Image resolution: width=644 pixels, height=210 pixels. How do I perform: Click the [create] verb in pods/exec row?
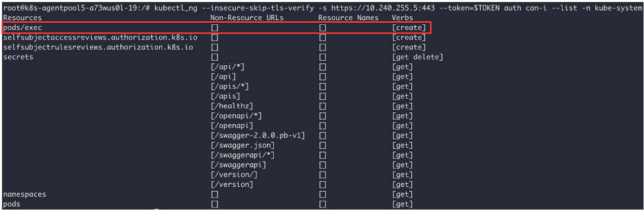409,27
